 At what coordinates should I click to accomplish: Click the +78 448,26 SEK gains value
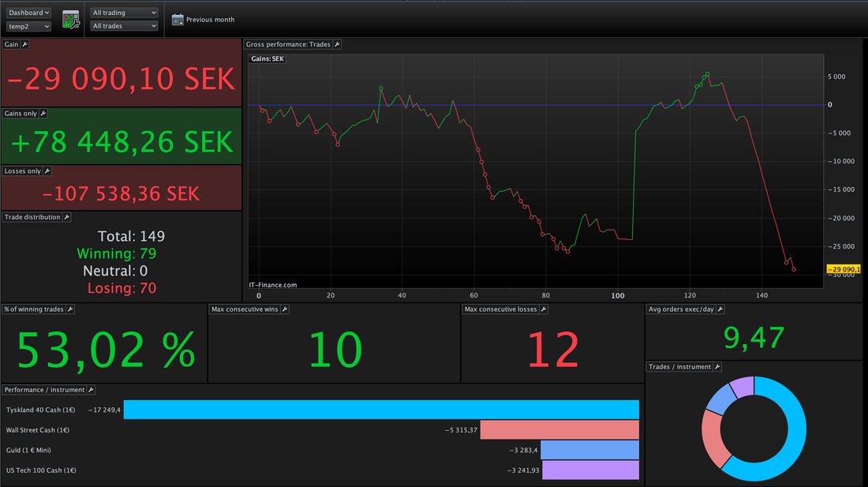(122, 142)
